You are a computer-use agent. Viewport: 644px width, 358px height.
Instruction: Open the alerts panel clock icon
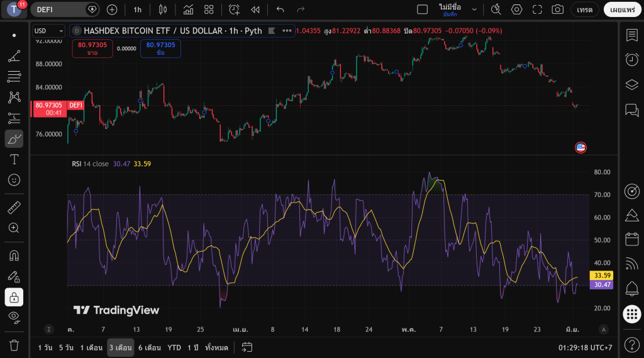tap(631, 60)
